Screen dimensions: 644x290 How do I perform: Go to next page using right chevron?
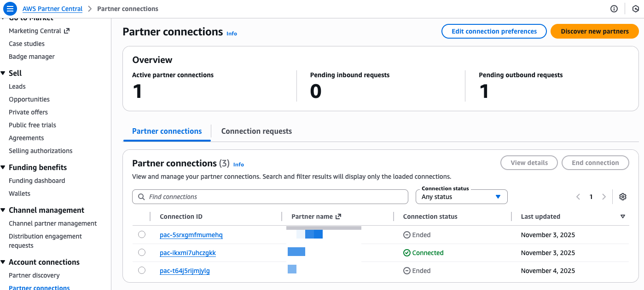pyautogui.click(x=604, y=197)
